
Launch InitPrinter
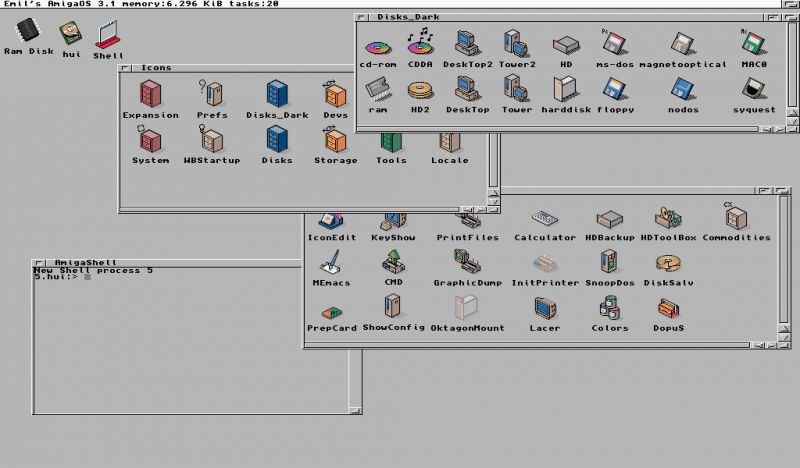click(x=544, y=264)
